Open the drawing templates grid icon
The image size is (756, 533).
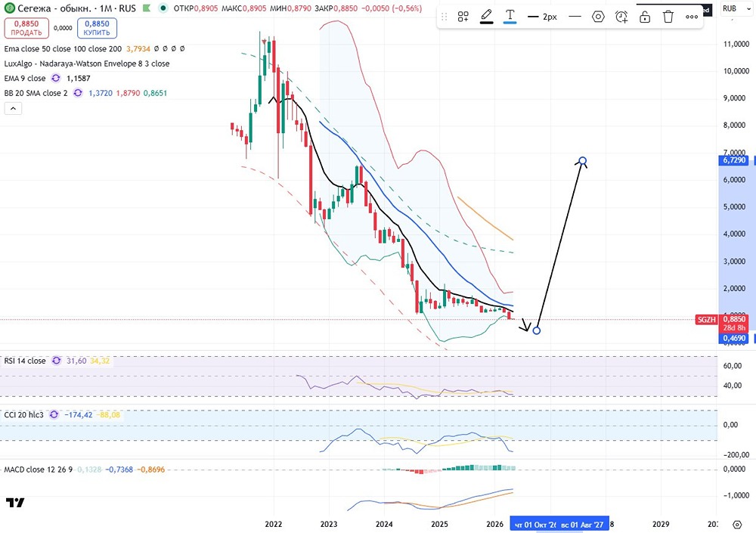pos(463,17)
